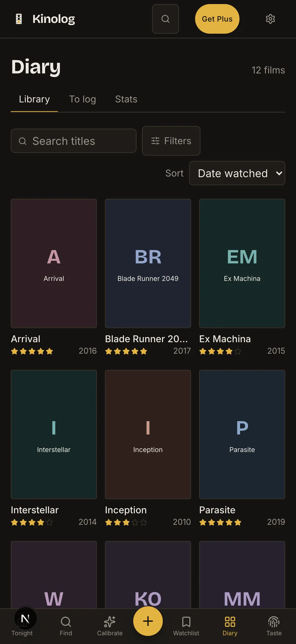Screen dimensions: 296x644
Task: Click year 2015 under Ex Machina
Action: (x=276, y=351)
